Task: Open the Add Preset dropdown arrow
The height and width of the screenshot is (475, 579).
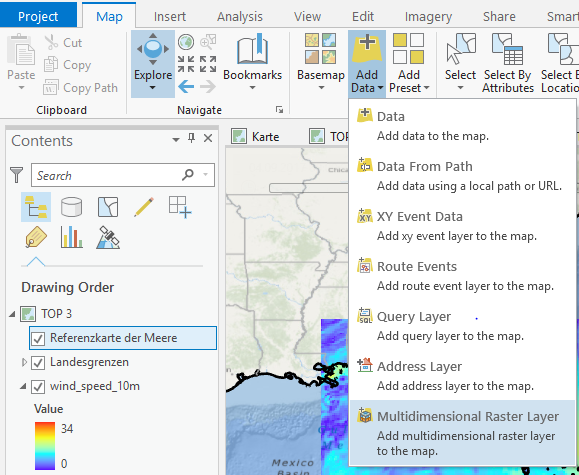Action: coord(426,88)
